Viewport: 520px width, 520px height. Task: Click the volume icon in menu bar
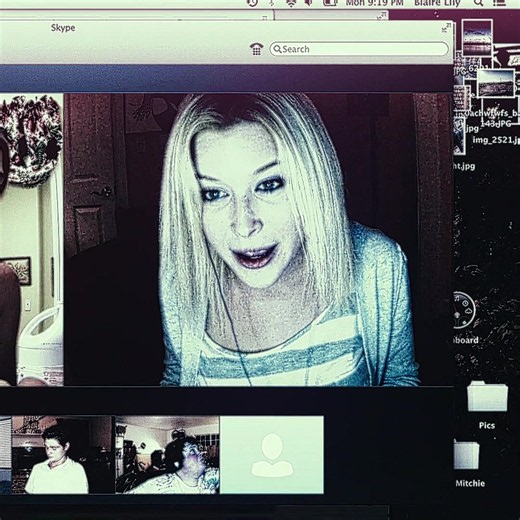[x=309, y=3]
